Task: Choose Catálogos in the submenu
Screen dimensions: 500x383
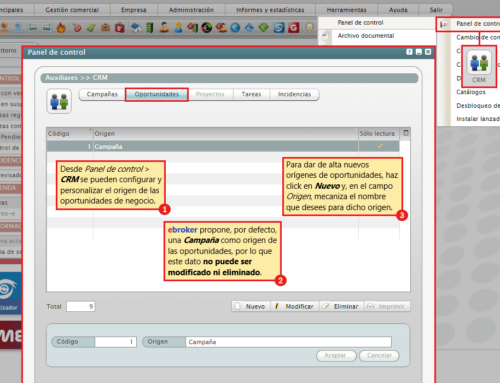Action: pos(471,92)
